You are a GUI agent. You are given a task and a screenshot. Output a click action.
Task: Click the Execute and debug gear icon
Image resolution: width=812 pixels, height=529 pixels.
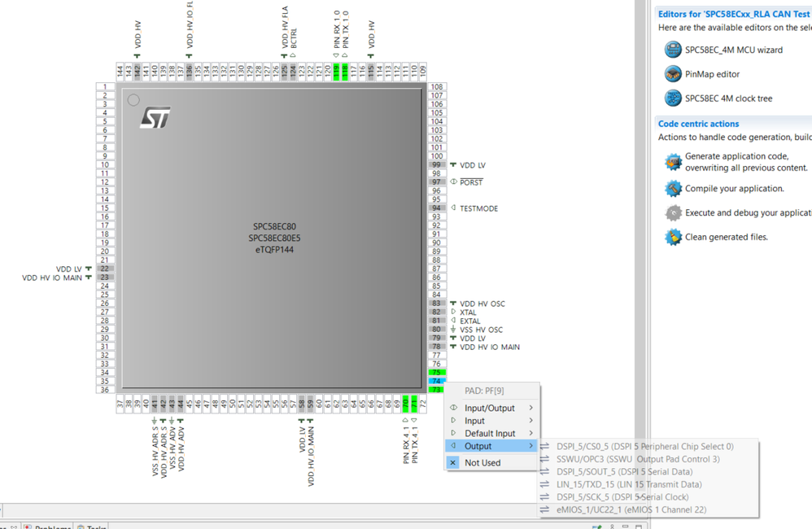pyautogui.click(x=673, y=212)
